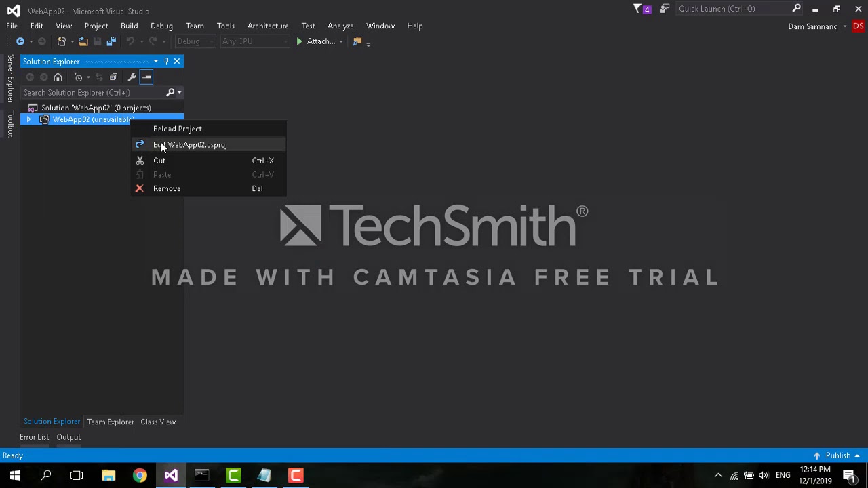Open the Project menu

coord(96,26)
